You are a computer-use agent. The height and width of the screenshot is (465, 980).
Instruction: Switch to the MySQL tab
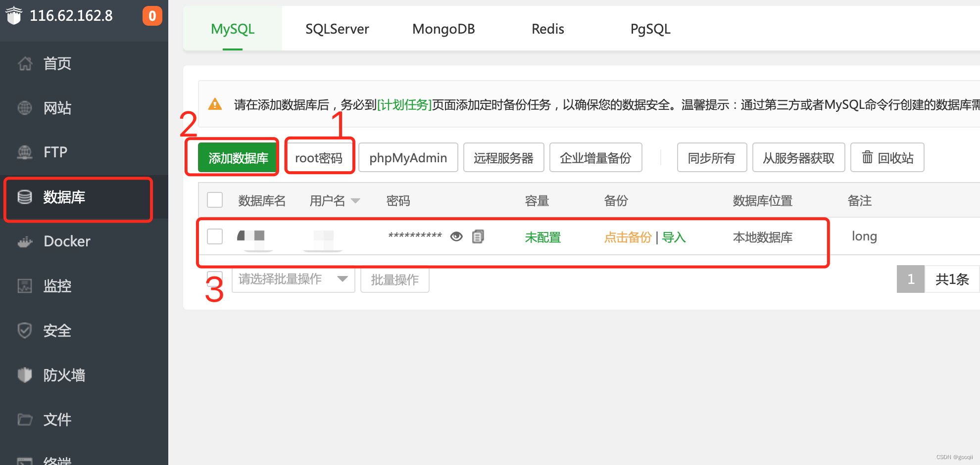pos(233,29)
